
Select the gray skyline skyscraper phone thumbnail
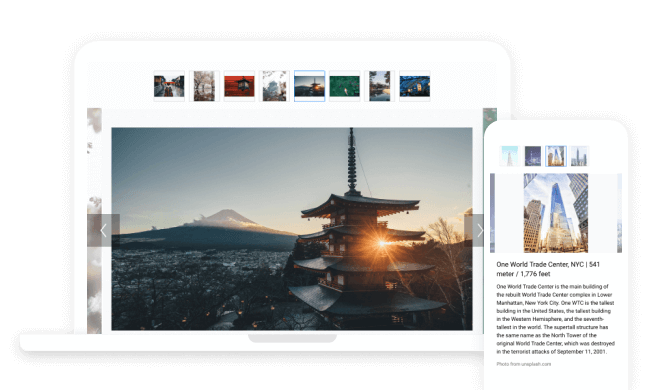click(x=579, y=156)
